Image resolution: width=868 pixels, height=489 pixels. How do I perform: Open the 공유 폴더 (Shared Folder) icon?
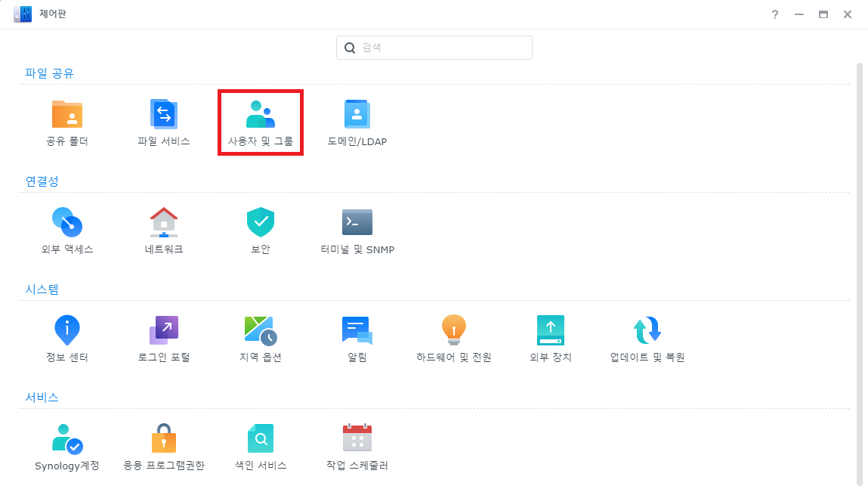point(67,115)
